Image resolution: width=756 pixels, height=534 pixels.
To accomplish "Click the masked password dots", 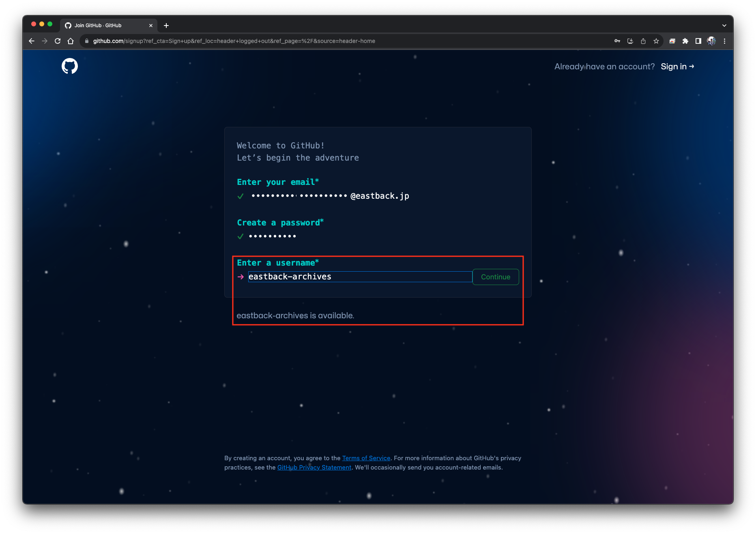I will tap(273, 236).
